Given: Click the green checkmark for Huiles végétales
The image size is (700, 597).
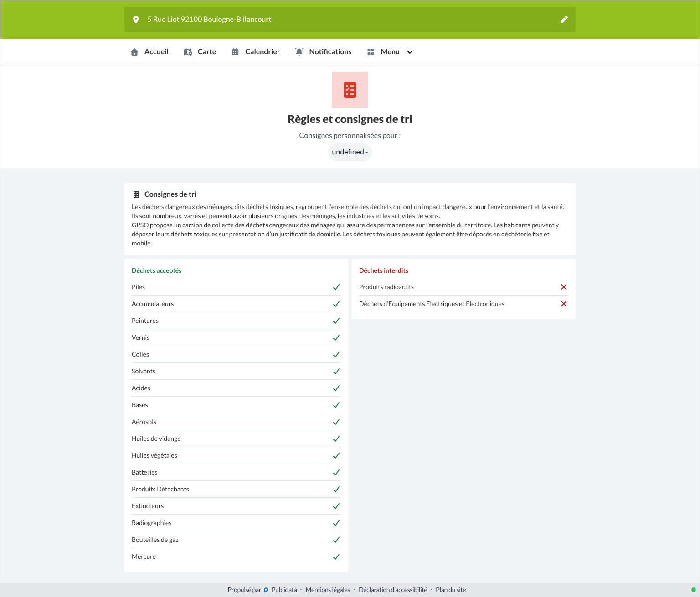Looking at the screenshot, I should (x=336, y=455).
